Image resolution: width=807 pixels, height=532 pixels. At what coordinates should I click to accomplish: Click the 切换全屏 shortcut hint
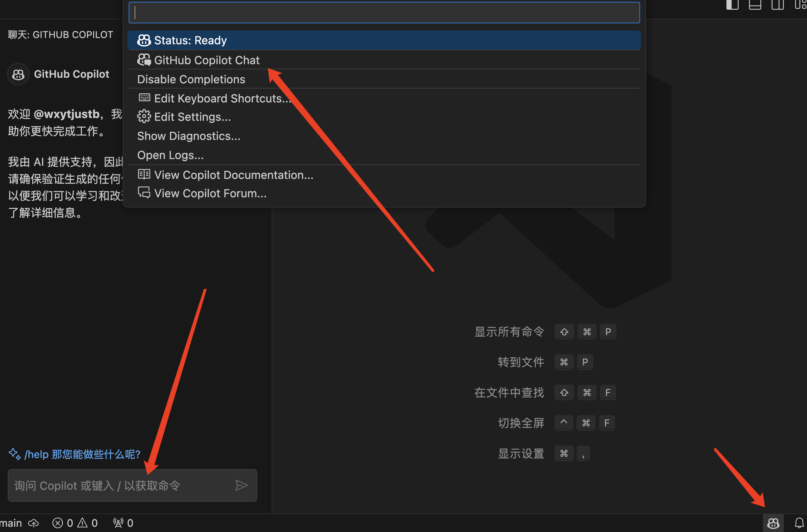tap(521, 423)
